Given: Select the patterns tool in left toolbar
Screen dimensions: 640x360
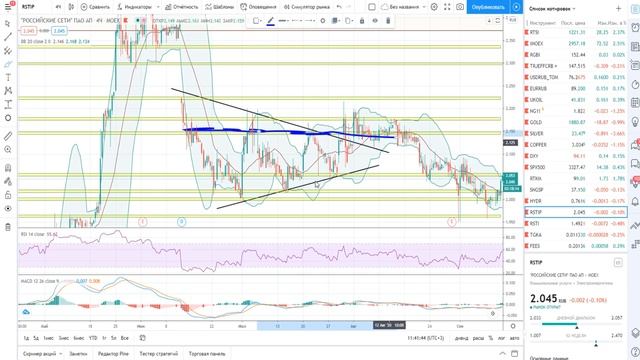Looking at the screenshot, I should (8, 91).
